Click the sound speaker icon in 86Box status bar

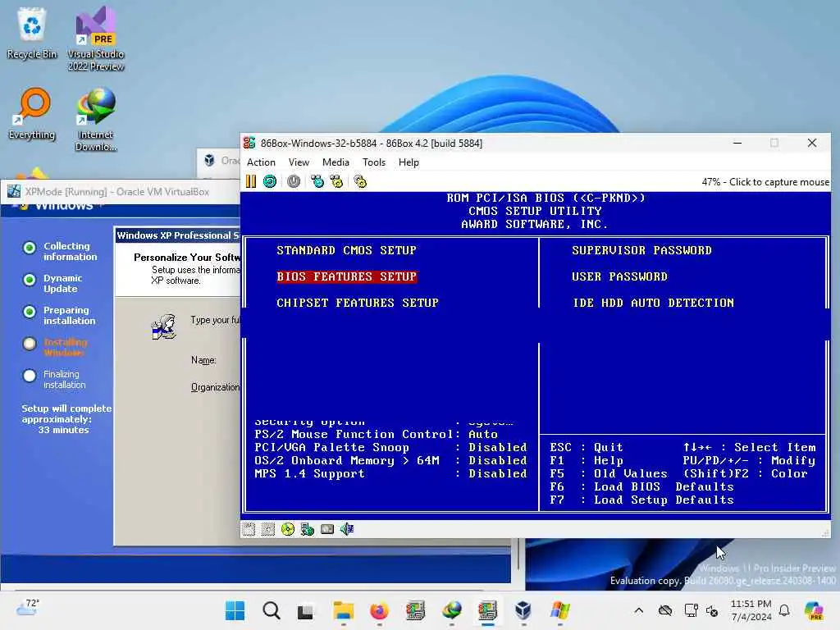pyautogui.click(x=347, y=529)
